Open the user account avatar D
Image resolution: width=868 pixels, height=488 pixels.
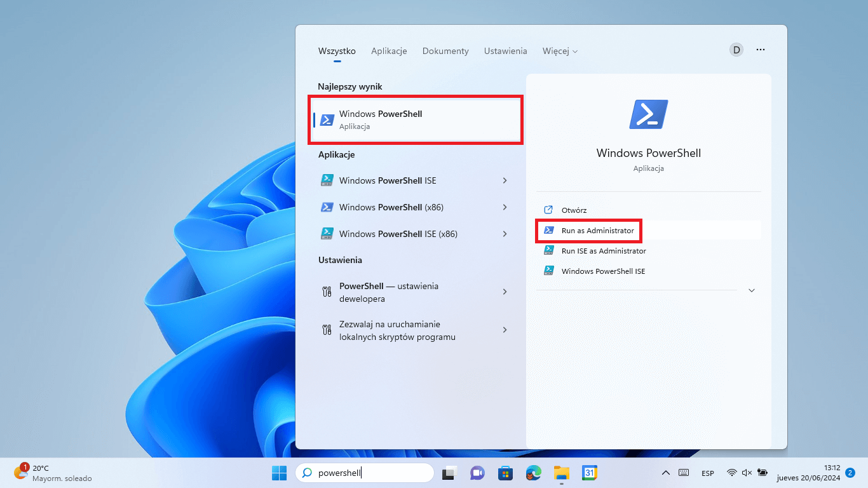pos(736,50)
